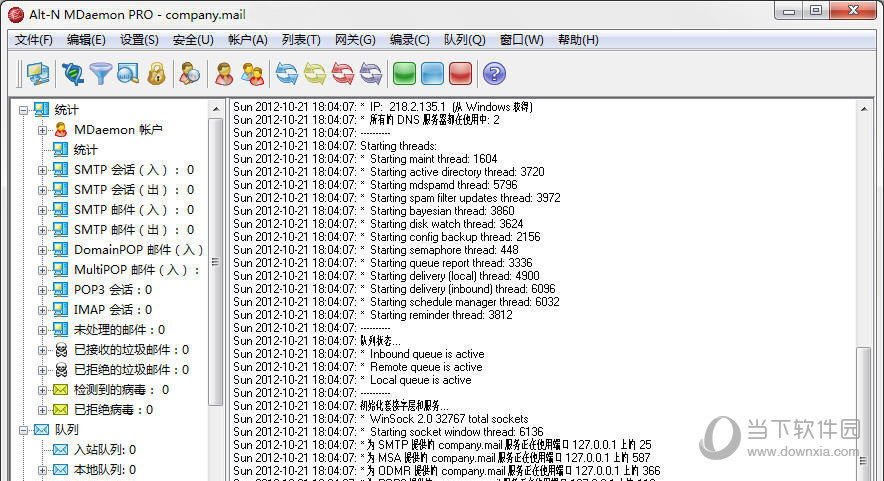
Task: Click the red square toolbar button
Action: [461, 74]
